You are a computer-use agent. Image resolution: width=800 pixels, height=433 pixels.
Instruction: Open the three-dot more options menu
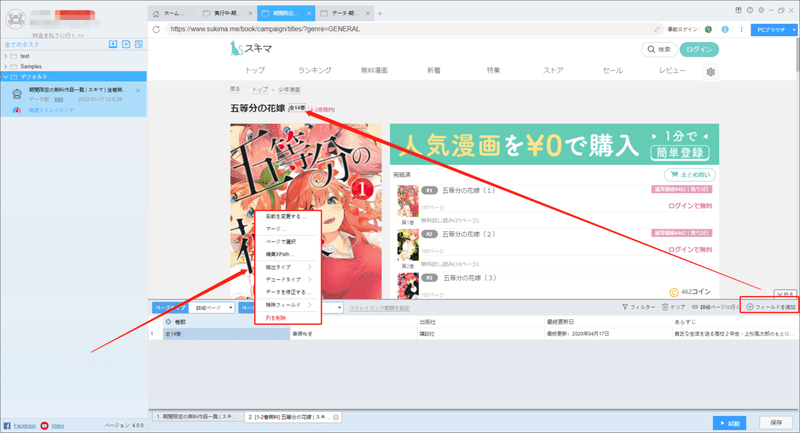[x=741, y=30]
